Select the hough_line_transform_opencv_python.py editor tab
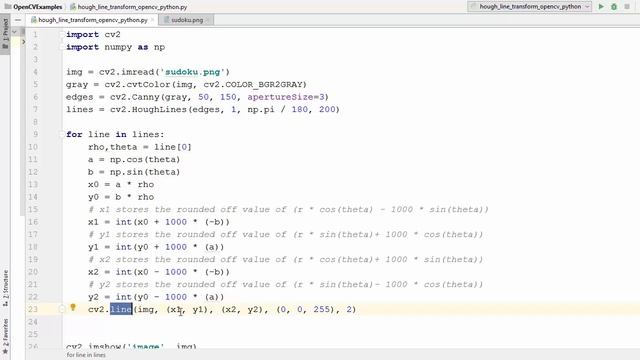Viewport: 640px width, 360px height. 92,20
